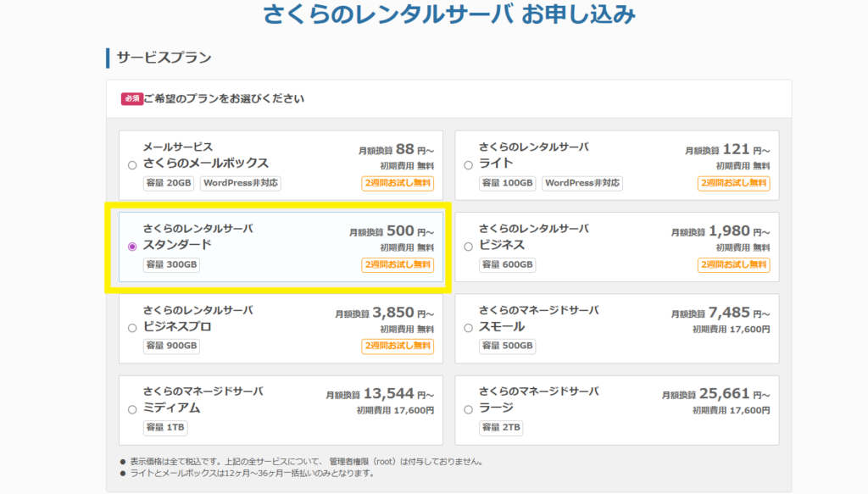This screenshot has width=868, height=494.
Task: Select the ラージ managed server radio button
Action: click(468, 410)
